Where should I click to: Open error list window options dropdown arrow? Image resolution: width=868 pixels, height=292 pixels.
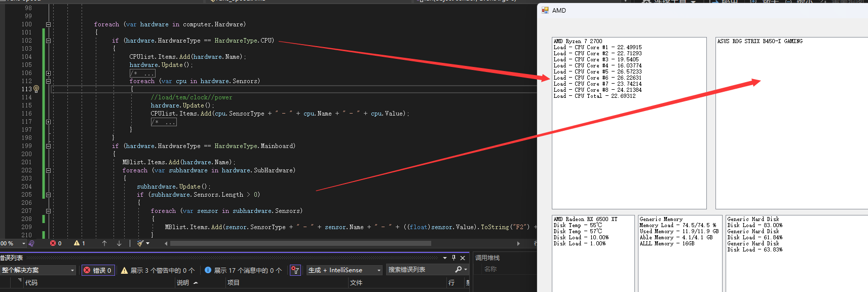[445, 258]
